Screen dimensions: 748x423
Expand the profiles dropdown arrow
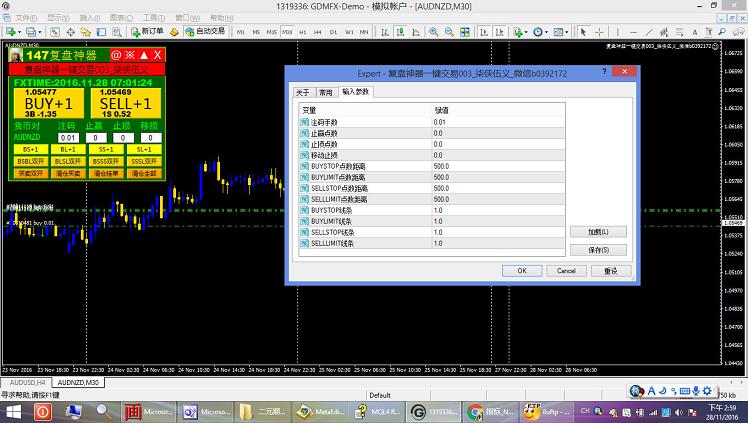pyautogui.click(x=40, y=32)
